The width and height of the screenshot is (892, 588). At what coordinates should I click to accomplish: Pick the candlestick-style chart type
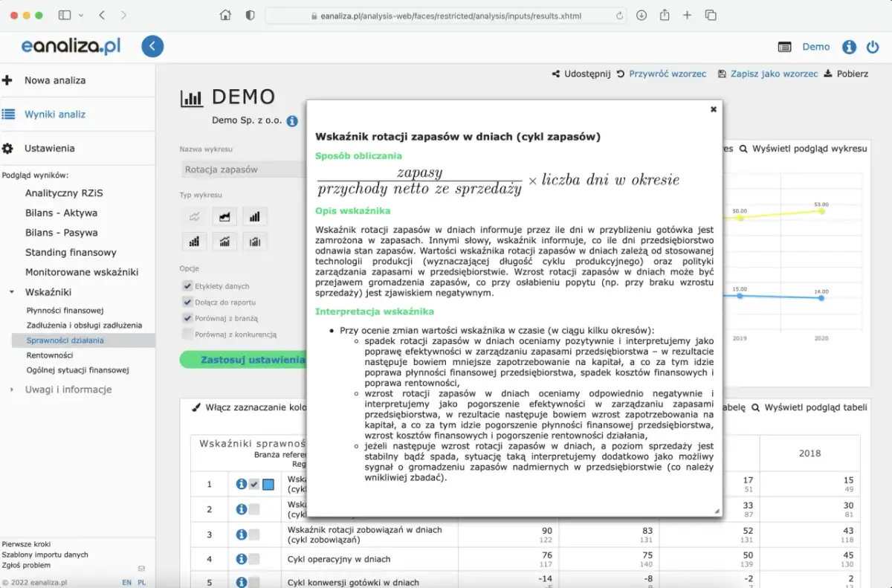(x=255, y=241)
